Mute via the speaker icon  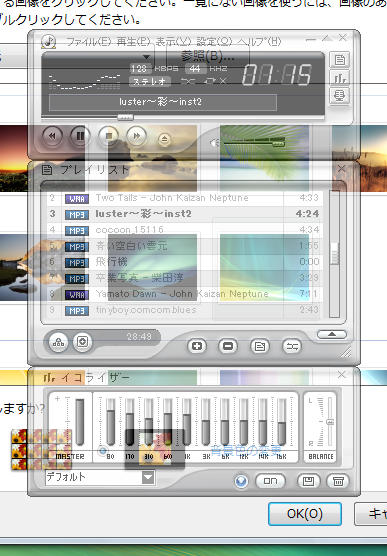214,143
